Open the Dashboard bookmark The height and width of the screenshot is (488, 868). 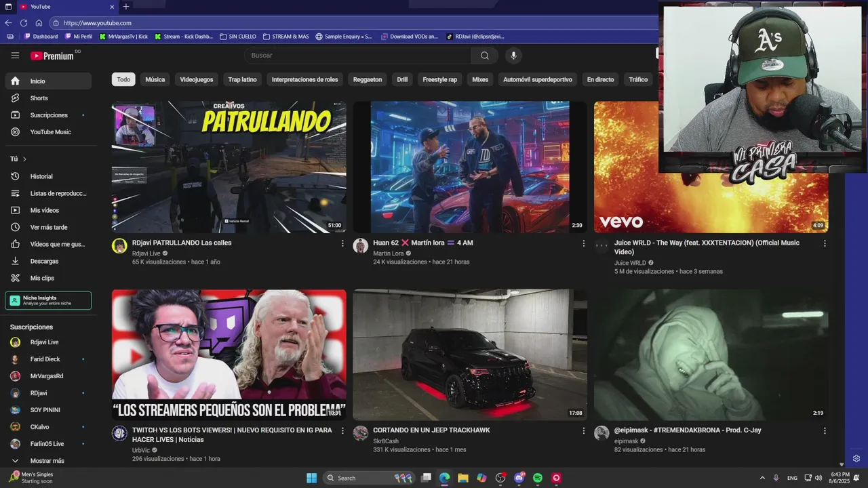41,37
